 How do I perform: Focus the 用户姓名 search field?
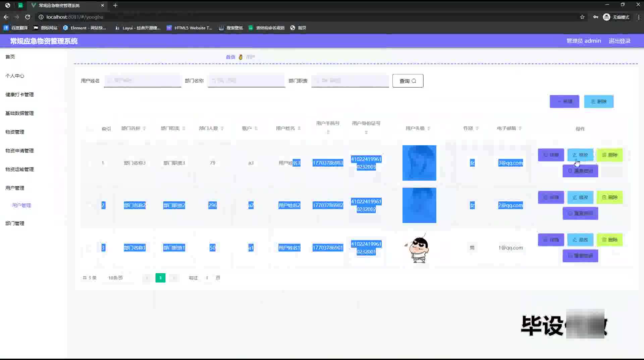point(143,81)
